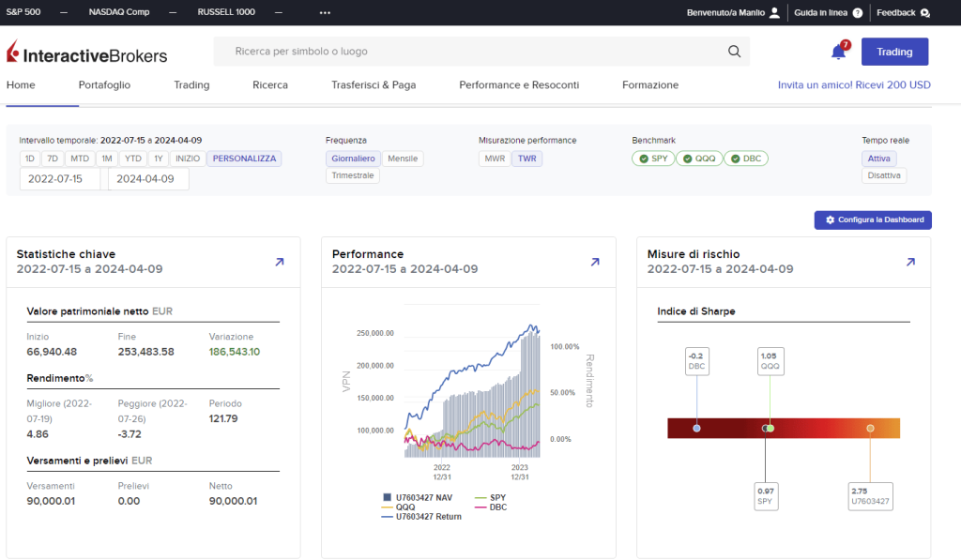Toggle the SPY benchmark chip
The height and width of the screenshot is (560, 961).
click(x=653, y=159)
